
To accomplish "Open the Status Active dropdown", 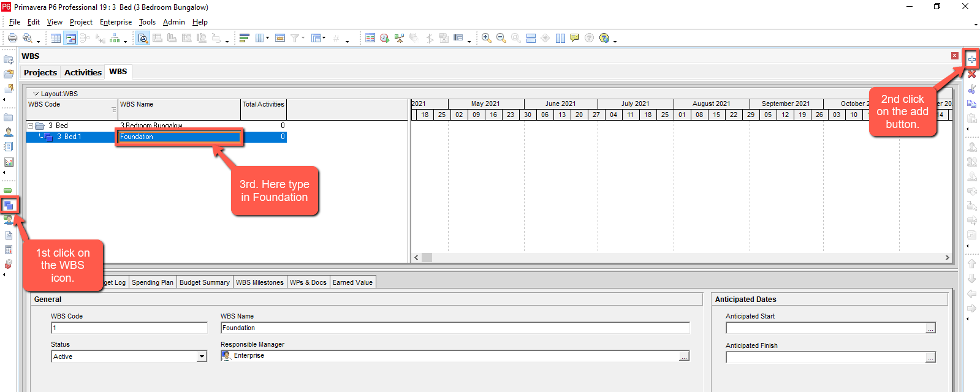I will pyautogui.click(x=202, y=356).
